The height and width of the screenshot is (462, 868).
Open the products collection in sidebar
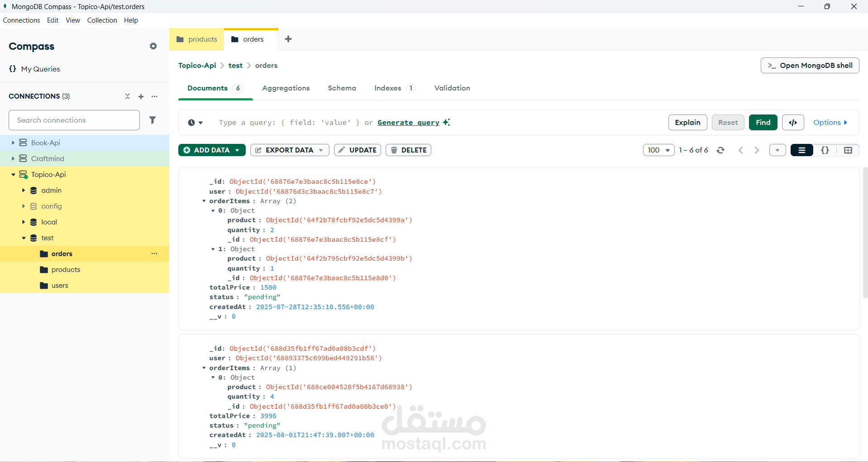click(x=85, y=269)
